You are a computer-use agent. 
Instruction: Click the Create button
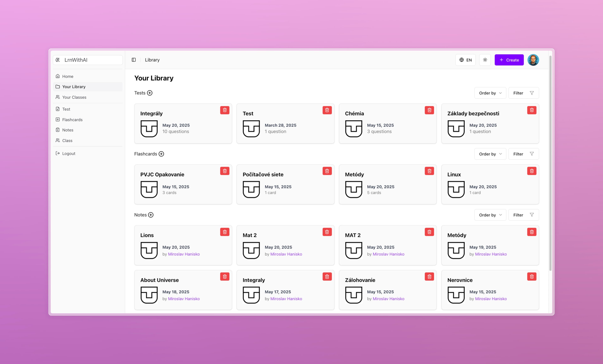509,60
